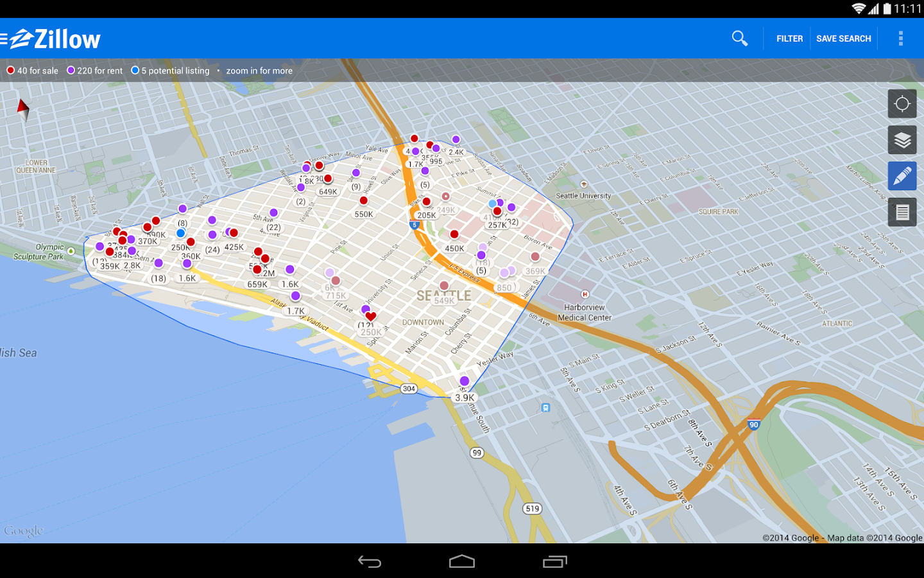The image size is (924, 578).
Task: Tap the Android home button
Action: pyautogui.click(x=462, y=562)
